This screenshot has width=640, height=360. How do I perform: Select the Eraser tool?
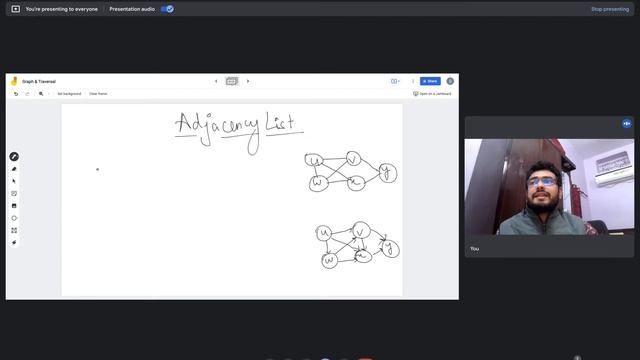coord(14,169)
